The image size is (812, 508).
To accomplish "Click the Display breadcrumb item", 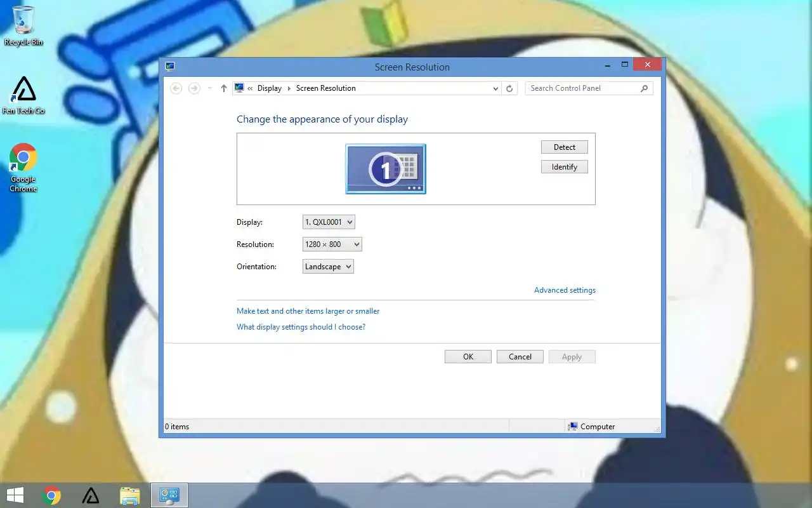I will (x=270, y=88).
